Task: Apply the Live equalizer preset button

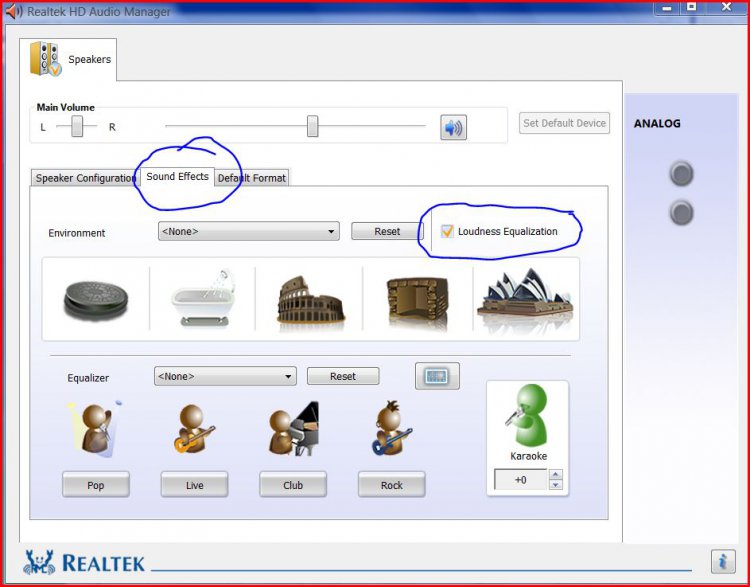Action: click(194, 485)
